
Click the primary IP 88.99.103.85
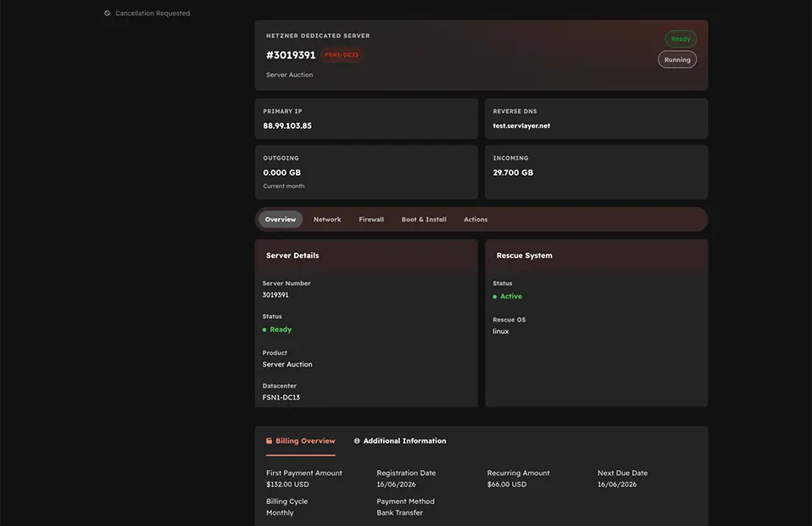coord(287,126)
